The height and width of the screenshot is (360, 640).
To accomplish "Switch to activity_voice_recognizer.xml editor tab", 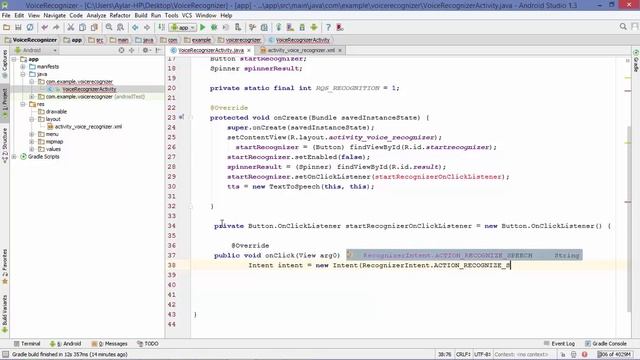I will pyautogui.click(x=301, y=50).
